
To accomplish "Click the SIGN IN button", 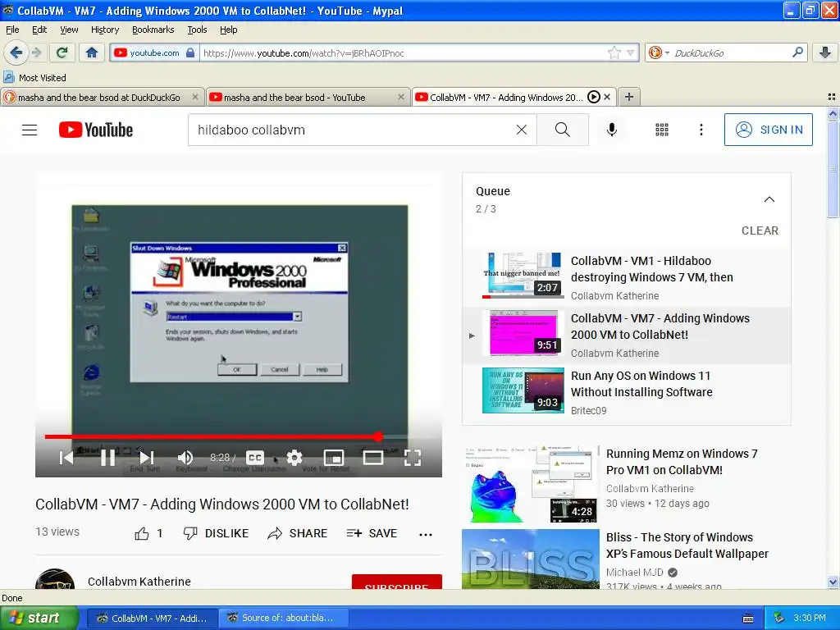I will (768, 130).
